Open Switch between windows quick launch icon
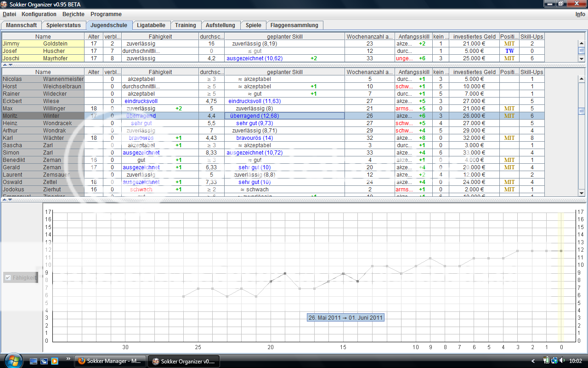The image size is (588, 368). tap(44, 361)
